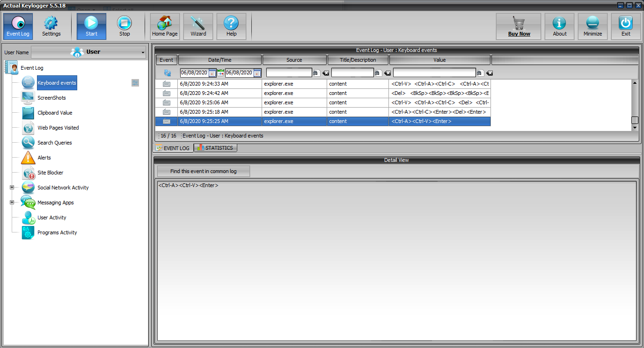Open the start date calendar picker

click(212, 73)
